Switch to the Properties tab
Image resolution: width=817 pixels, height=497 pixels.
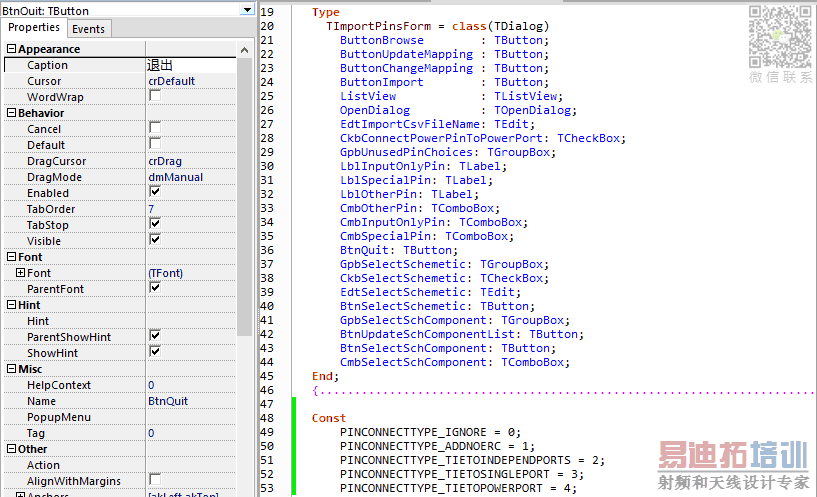pyautogui.click(x=34, y=28)
